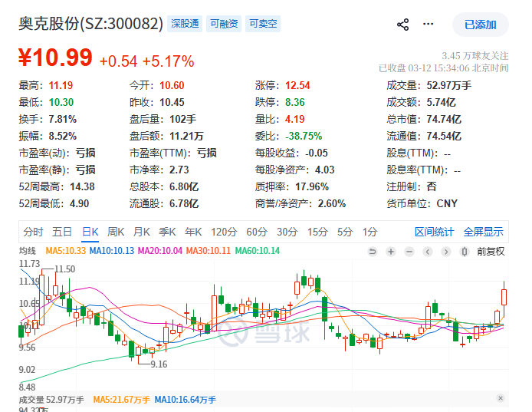Click the chart zoom in plus icon
The width and height of the screenshot is (532, 412).
click(391, 252)
